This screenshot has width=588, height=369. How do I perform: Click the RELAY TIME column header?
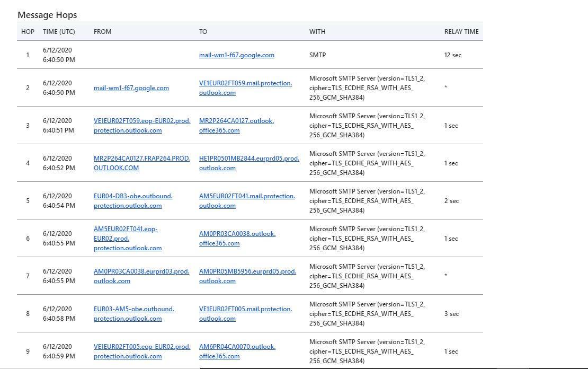(x=461, y=31)
